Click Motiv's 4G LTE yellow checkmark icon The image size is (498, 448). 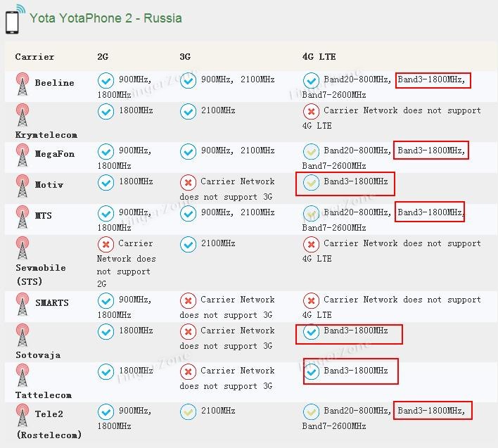tap(311, 182)
